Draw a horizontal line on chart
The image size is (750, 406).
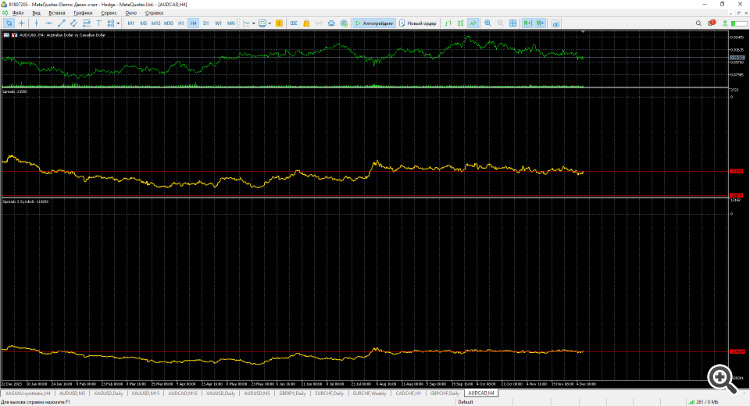(x=49, y=23)
